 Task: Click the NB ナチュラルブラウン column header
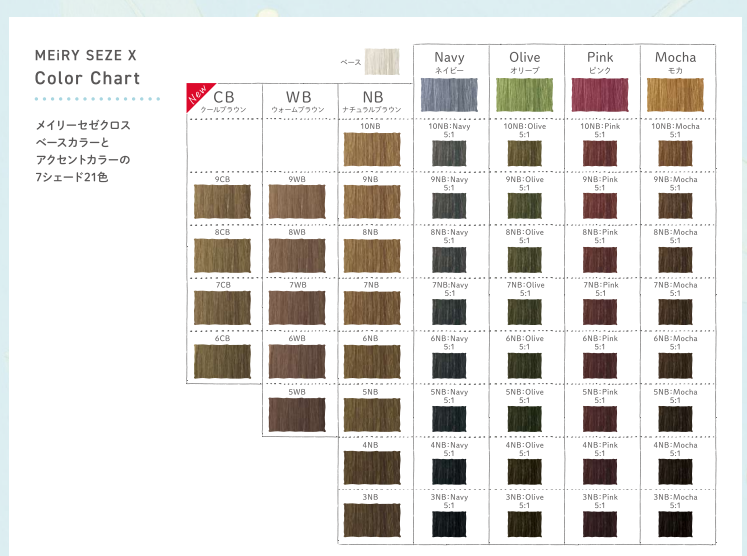[372, 101]
